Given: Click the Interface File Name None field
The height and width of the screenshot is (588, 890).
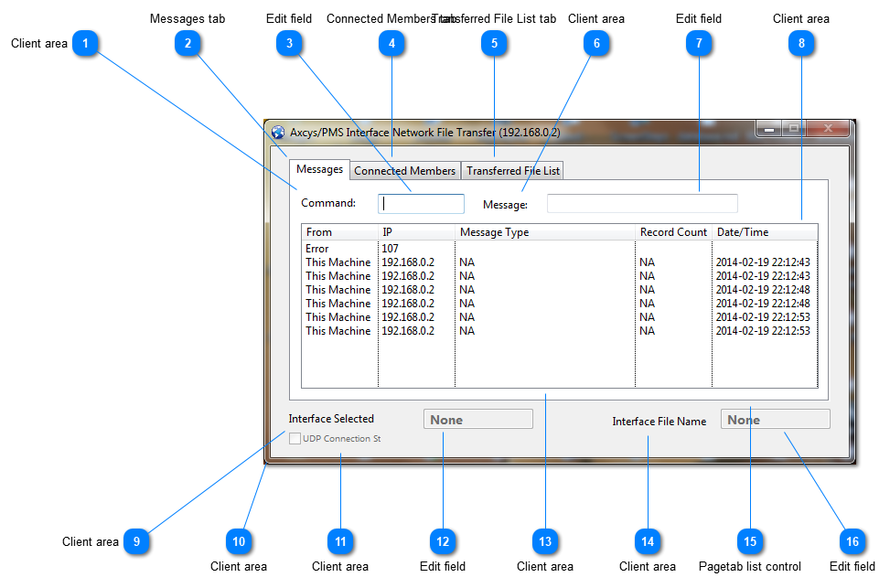Looking at the screenshot, I should point(776,420).
